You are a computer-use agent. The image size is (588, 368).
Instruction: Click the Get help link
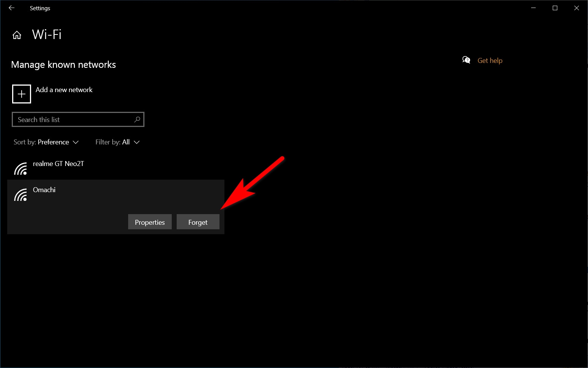point(490,60)
